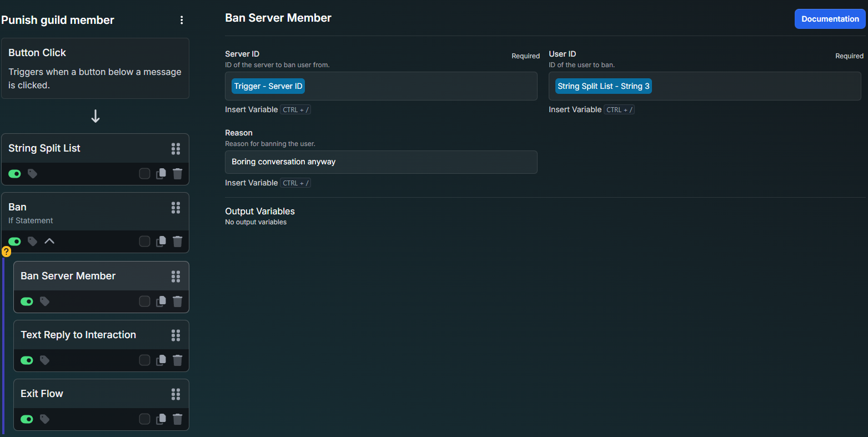This screenshot has height=437, width=868.
Task: Check the Text Reply to Interaction checkbox
Action: [x=144, y=360]
